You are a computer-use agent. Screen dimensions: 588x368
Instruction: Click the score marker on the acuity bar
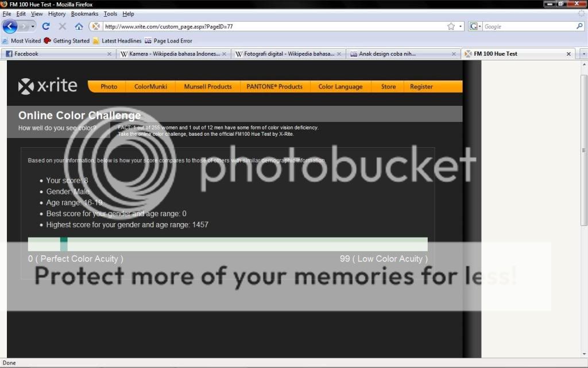tap(64, 244)
